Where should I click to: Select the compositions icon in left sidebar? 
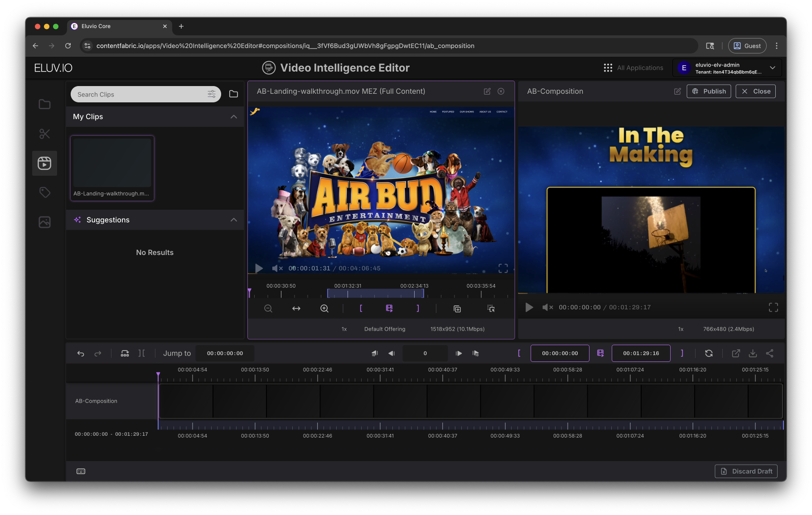click(x=44, y=163)
